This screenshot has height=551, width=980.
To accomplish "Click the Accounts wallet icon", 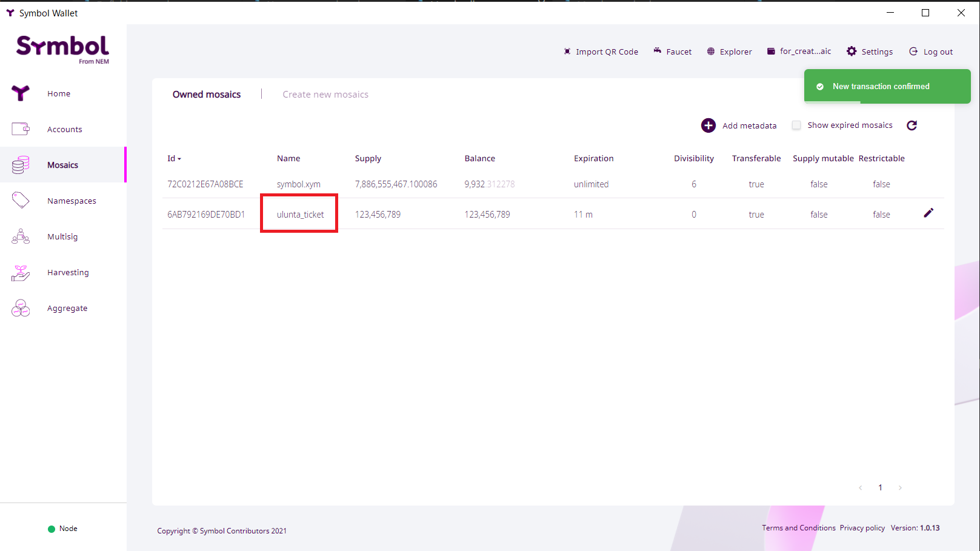I will pos(21,129).
